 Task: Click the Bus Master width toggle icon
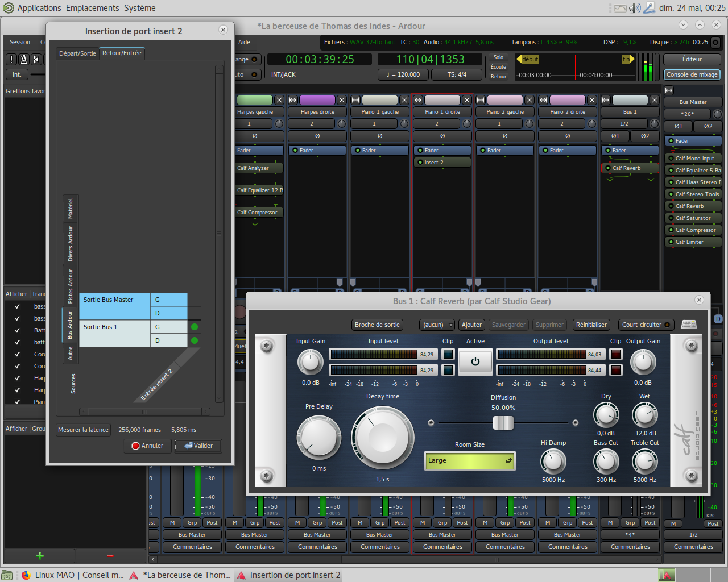click(x=669, y=90)
